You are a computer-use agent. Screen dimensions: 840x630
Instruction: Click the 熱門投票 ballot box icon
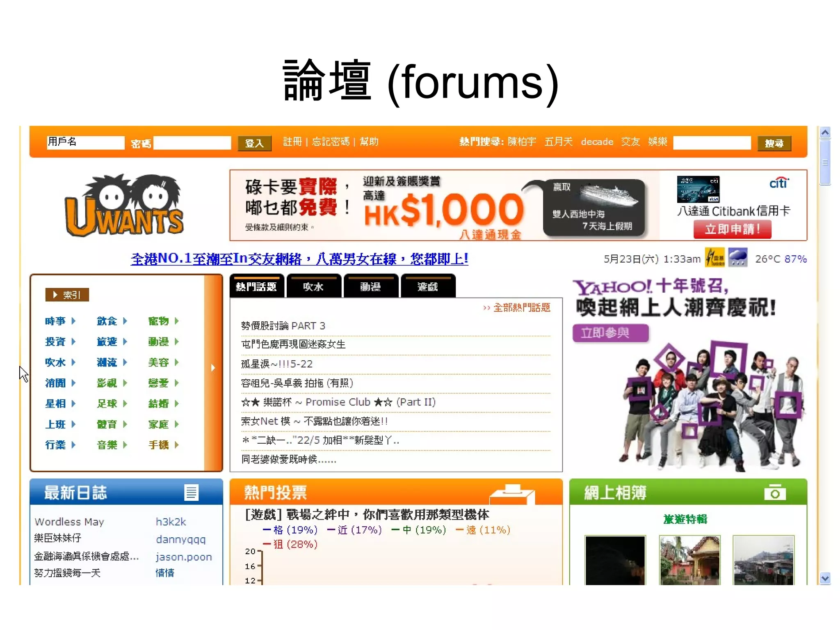(513, 494)
